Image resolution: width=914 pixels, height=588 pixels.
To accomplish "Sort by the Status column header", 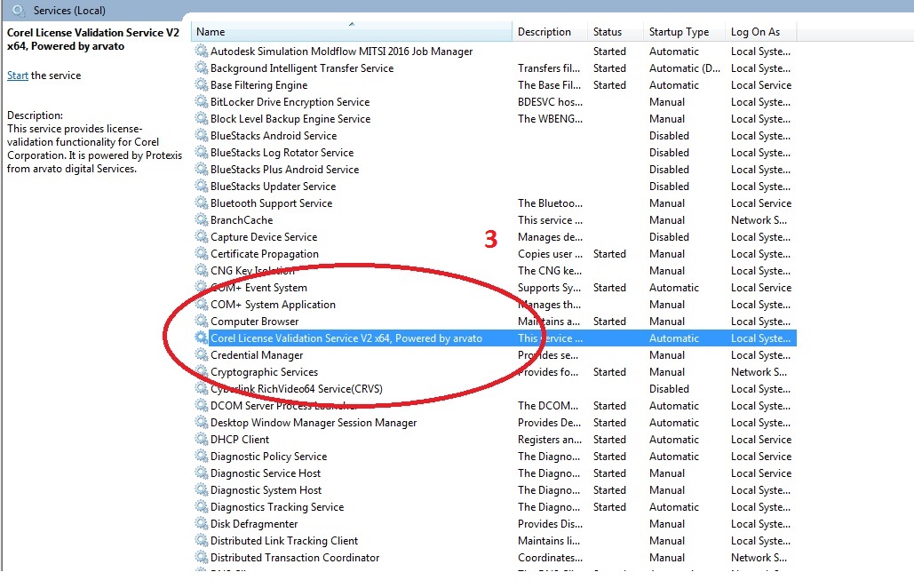I will point(616,31).
